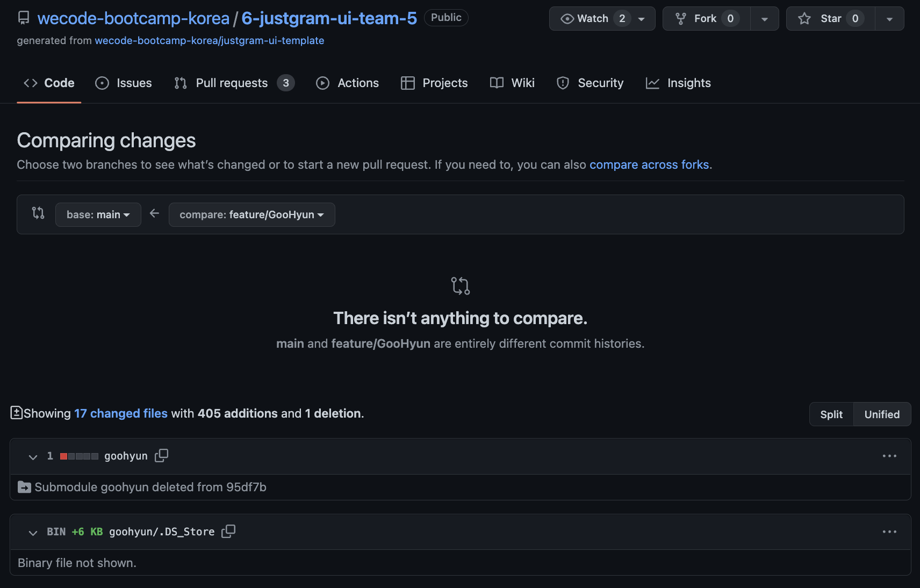Click the Watch eye icon
Viewport: 920px width, 588px height.
coord(566,18)
